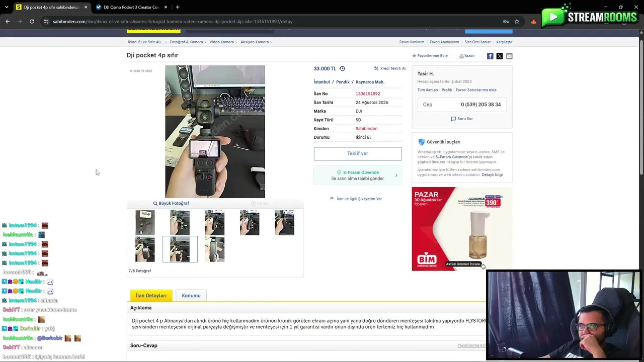Image resolution: width=644 pixels, height=362 pixels.
Task: Add listing to favorites with Favorilerime Ekle
Action: pyautogui.click(x=430, y=56)
